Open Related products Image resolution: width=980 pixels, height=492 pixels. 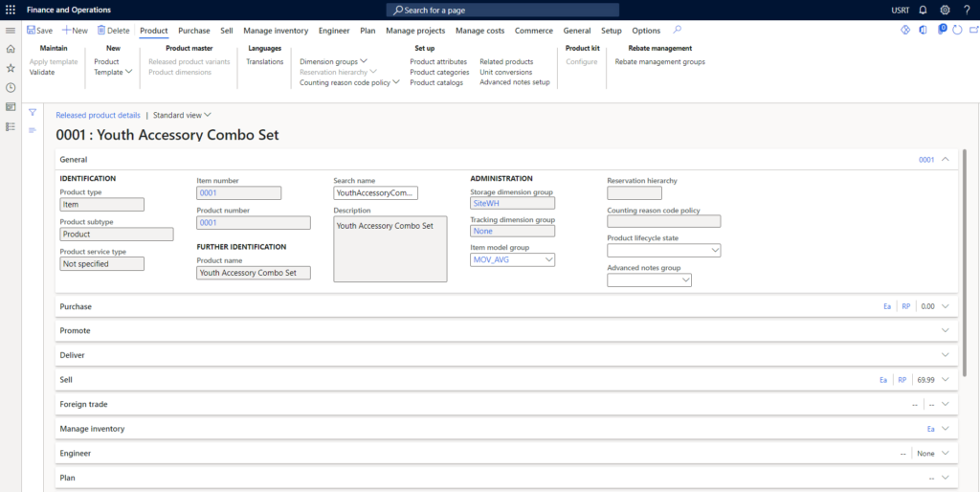tap(506, 61)
